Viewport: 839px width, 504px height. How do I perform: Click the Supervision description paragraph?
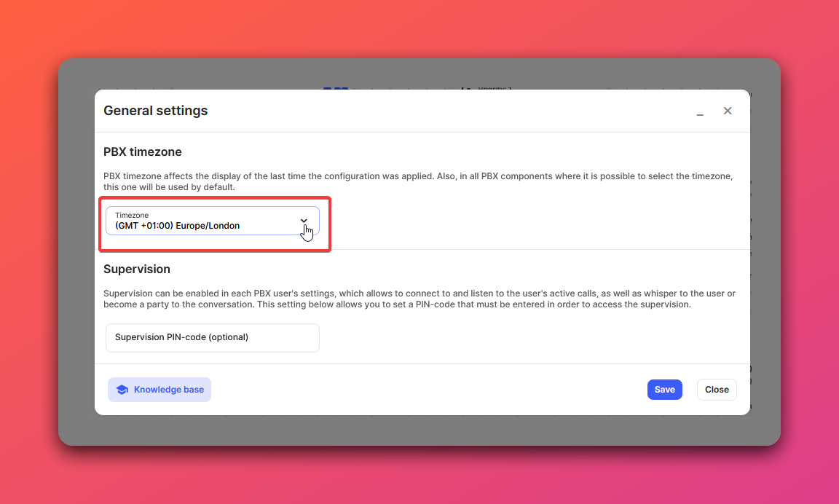(x=419, y=299)
